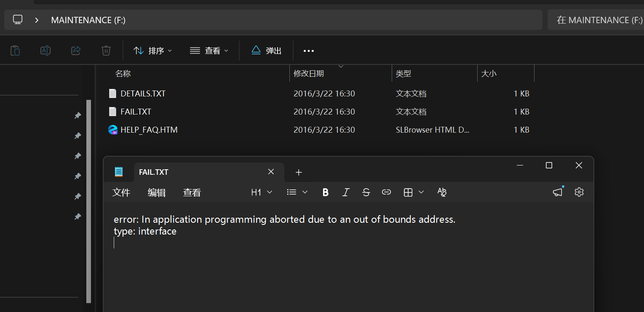Open the 查看 menu in Notepad
644x312 pixels.
[192, 192]
